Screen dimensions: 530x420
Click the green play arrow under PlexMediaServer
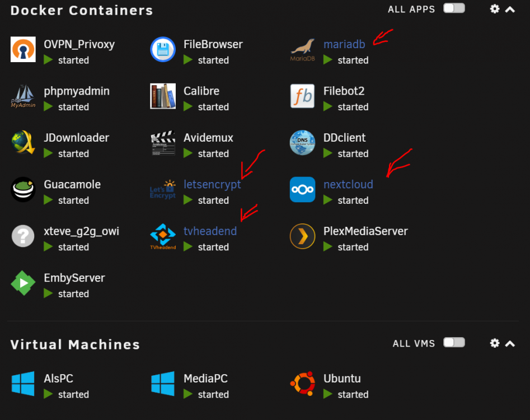[x=328, y=247]
